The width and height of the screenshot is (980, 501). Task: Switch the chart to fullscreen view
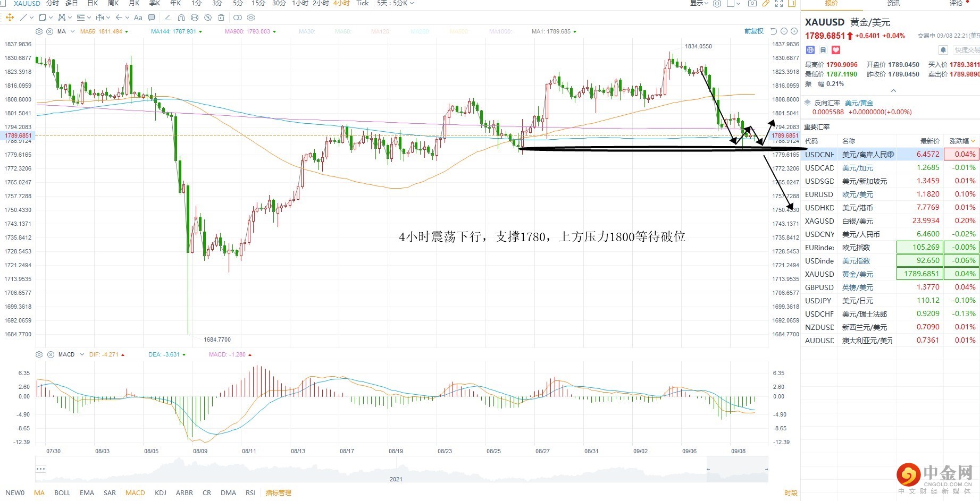[x=779, y=3]
